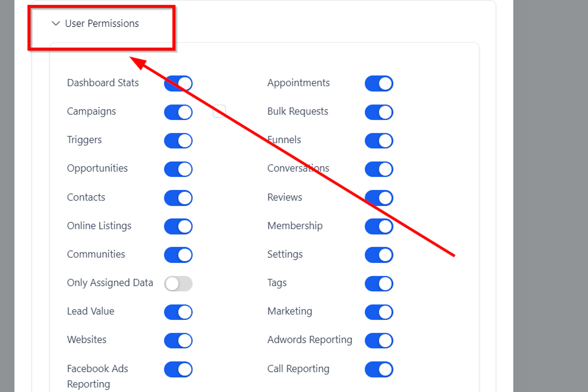Click the User Permissions heading text
The image size is (588, 392).
(102, 23)
